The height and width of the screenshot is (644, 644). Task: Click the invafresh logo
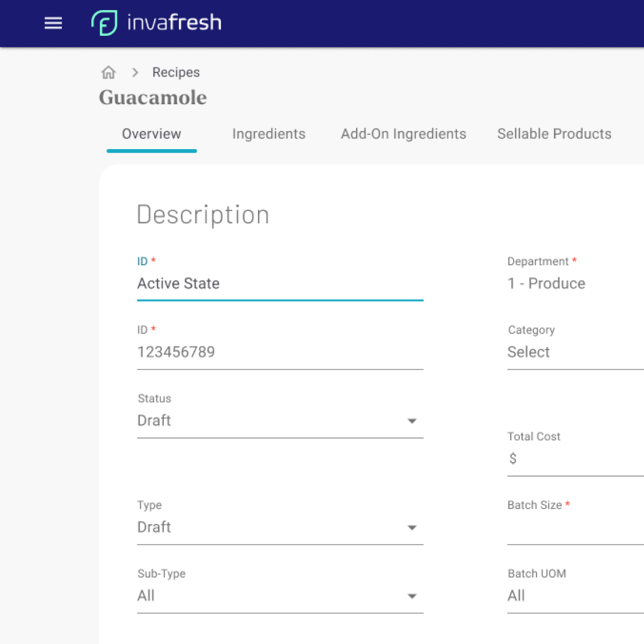coord(156,23)
